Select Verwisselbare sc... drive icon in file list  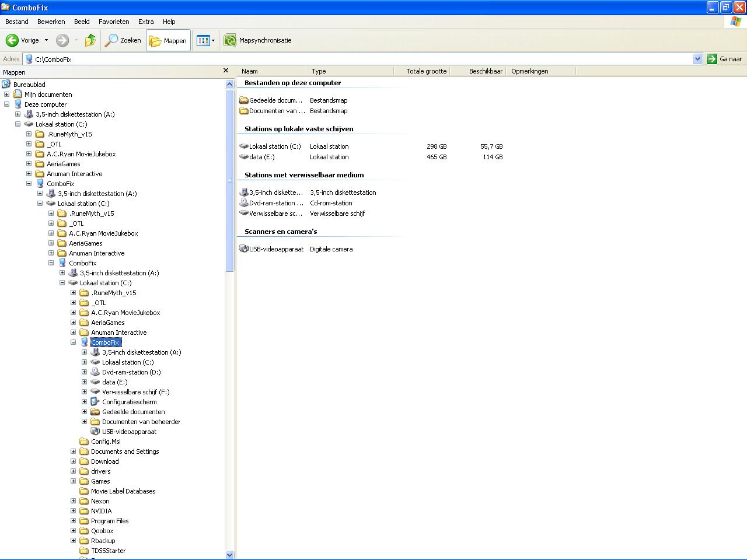click(244, 213)
